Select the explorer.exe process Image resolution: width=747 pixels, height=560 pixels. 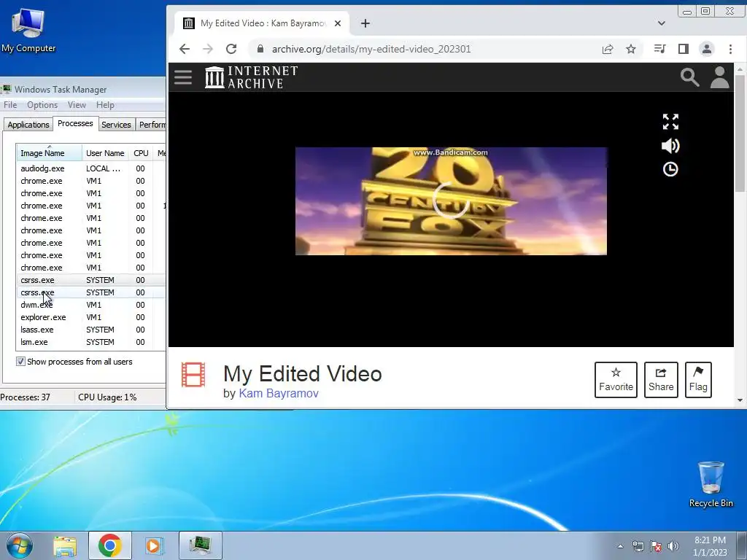point(90,317)
